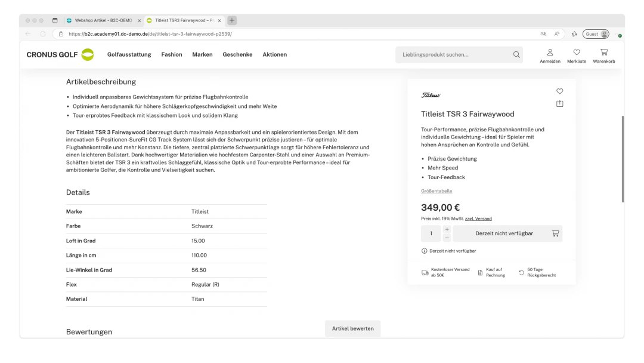Click the browser back arrow
The width and height of the screenshot is (644, 363).
[x=28, y=34]
